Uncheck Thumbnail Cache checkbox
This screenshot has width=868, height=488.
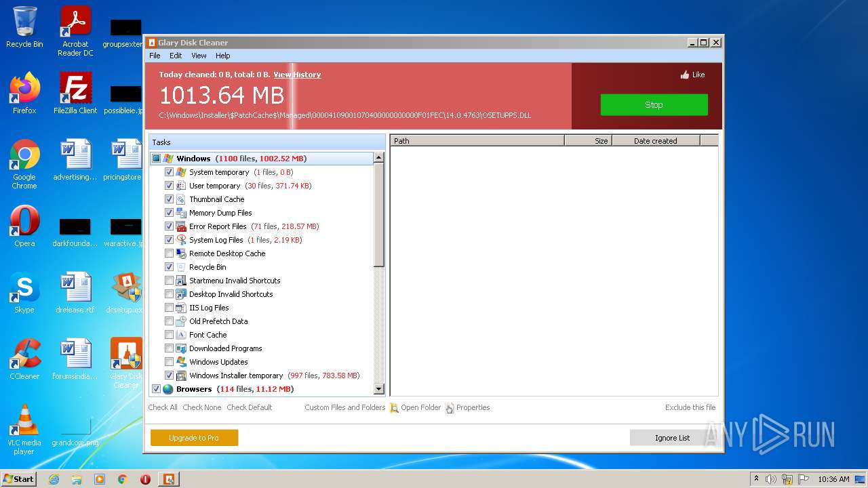point(170,199)
